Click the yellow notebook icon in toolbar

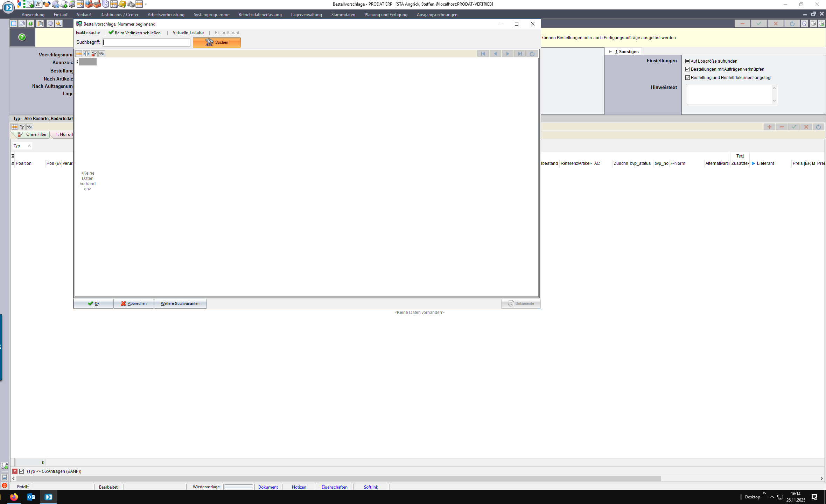pyautogui.click(x=122, y=4)
